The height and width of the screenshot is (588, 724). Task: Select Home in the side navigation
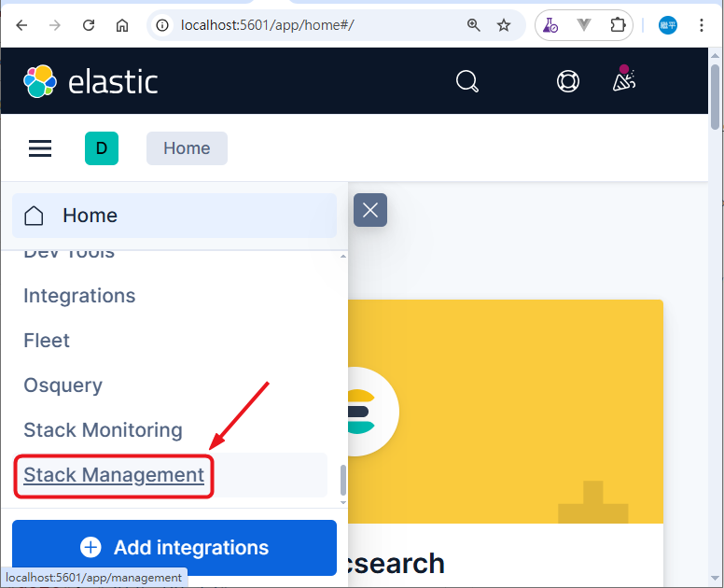174,216
